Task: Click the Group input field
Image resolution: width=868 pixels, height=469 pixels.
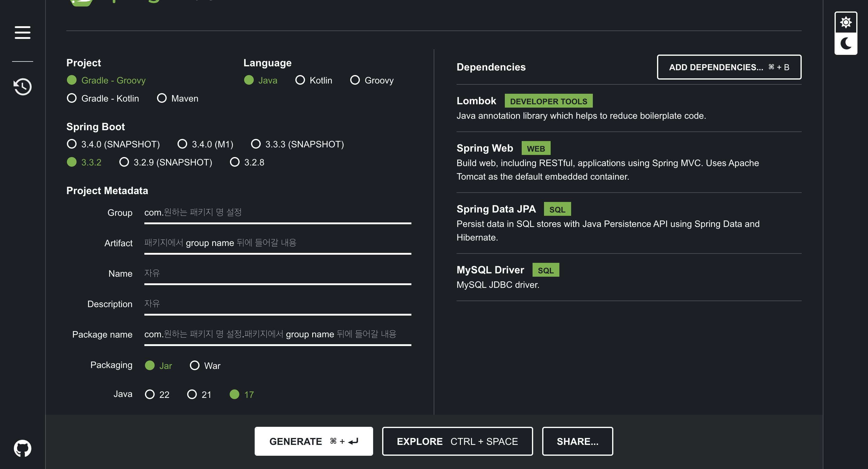Action: 277,212
